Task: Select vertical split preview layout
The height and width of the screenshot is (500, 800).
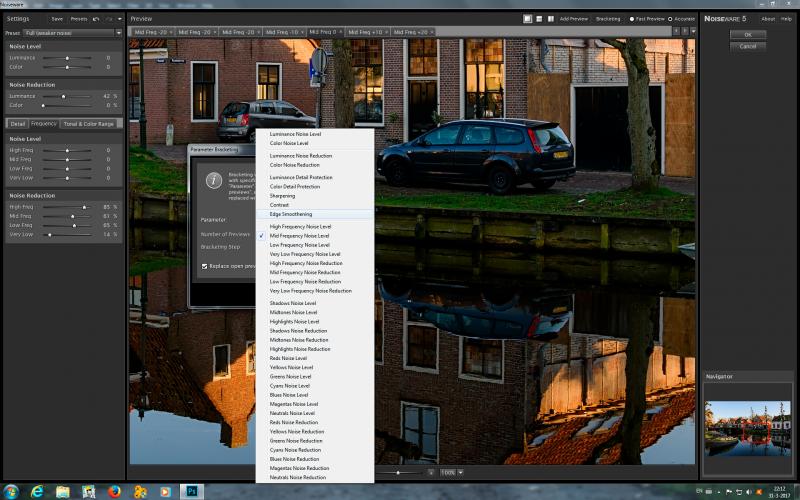Action: [x=551, y=19]
